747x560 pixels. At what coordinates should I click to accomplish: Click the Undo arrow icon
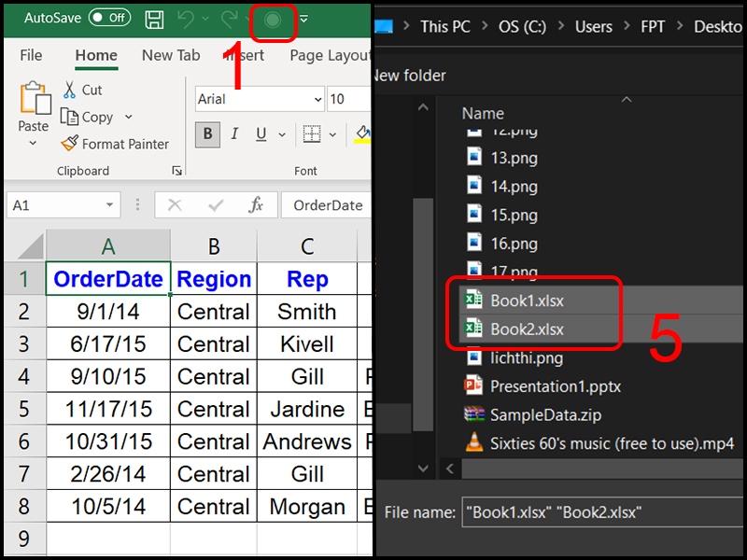click(x=186, y=20)
